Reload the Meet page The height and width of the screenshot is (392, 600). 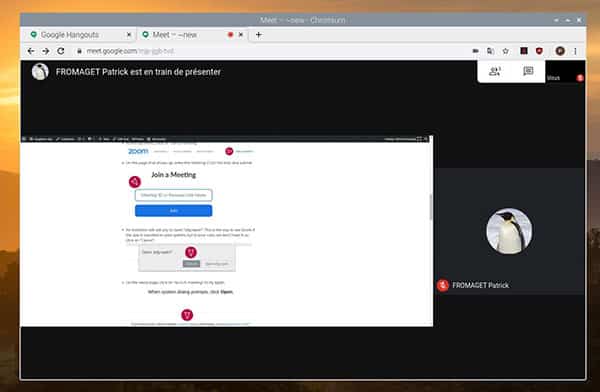tap(61, 51)
